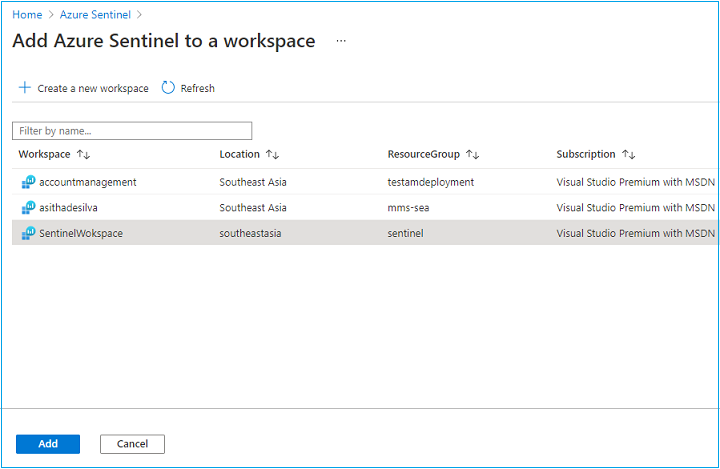The height and width of the screenshot is (469, 720).
Task: Sort by ResourceGroup column arrows
Action: (472, 154)
